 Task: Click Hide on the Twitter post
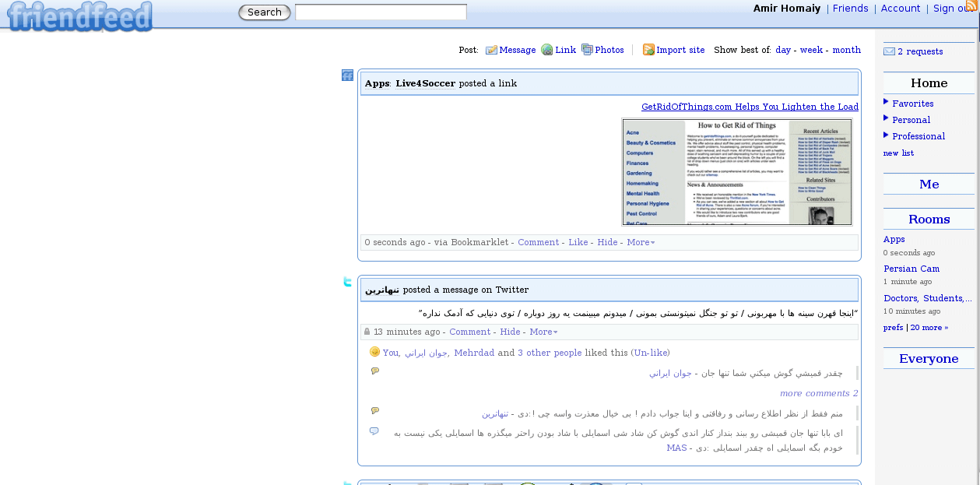pyautogui.click(x=510, y=332)
